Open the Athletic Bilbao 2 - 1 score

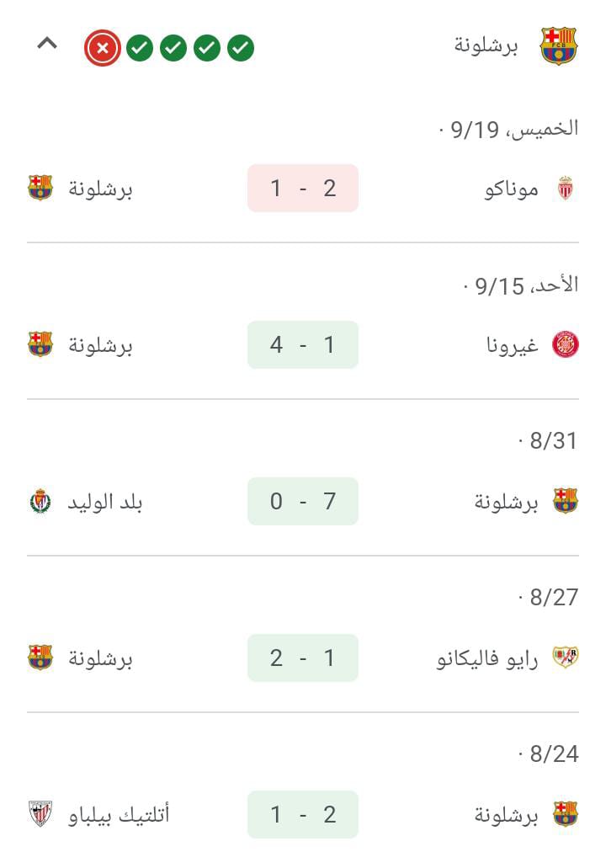(x=303, y=814)
